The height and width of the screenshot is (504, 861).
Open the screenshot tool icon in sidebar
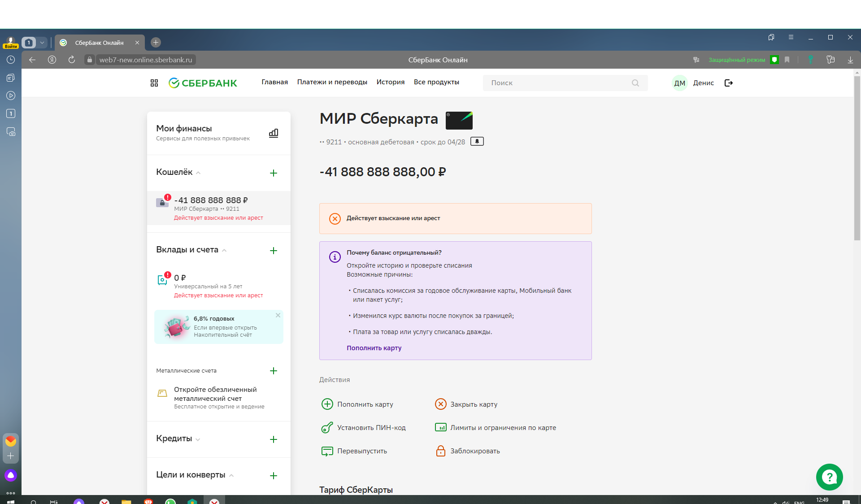(11, 132)
